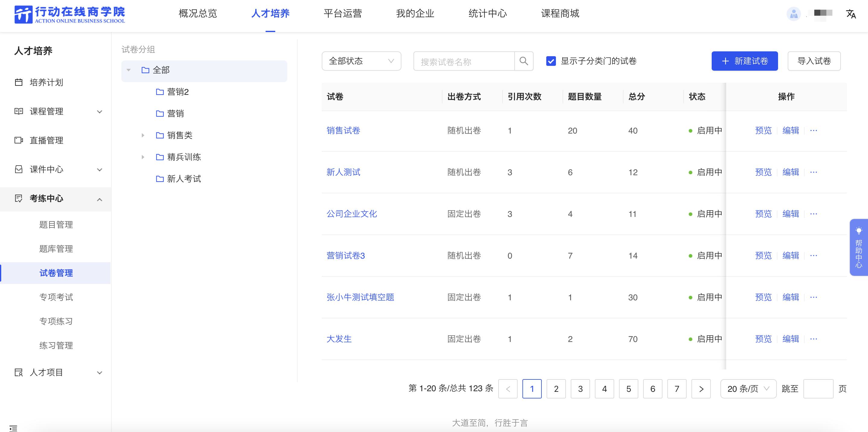Click the 全部 folder icon

point(145,70)
